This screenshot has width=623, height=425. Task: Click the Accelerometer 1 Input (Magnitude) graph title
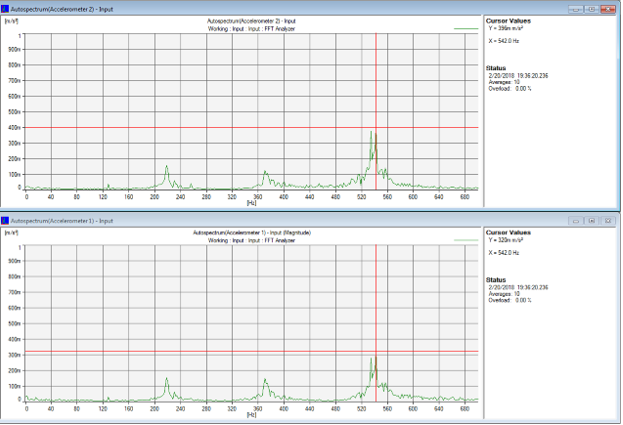point(251,233)
